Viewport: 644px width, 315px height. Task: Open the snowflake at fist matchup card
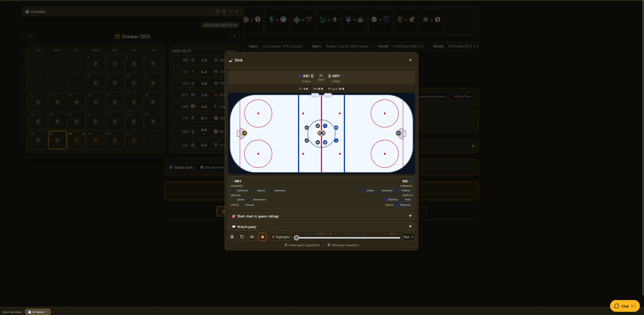(x=432, y=21)
